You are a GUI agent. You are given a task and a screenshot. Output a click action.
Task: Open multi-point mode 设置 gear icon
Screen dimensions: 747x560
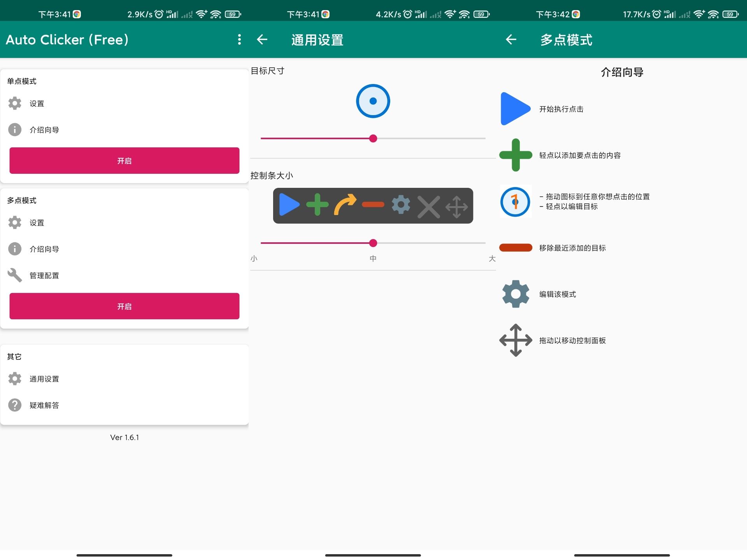click(15, 222)
